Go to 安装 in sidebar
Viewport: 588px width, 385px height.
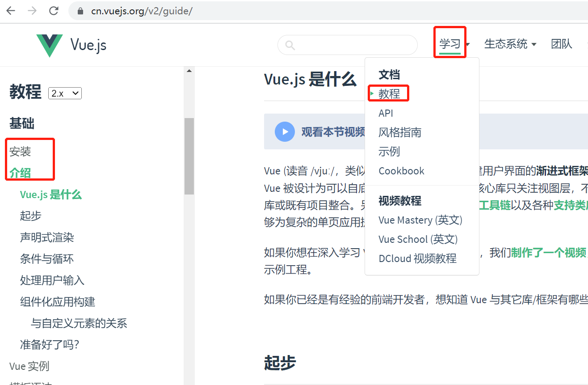click(x=20, y=152)
